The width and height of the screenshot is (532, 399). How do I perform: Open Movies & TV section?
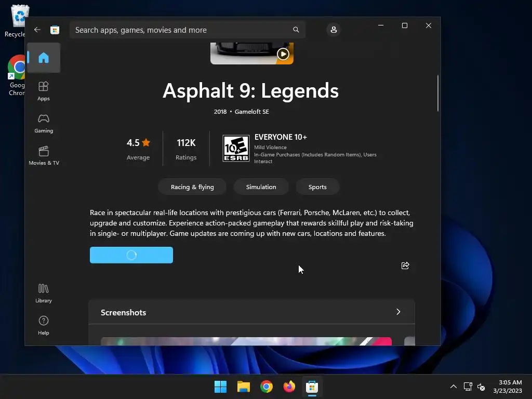[x=44, y=156]
